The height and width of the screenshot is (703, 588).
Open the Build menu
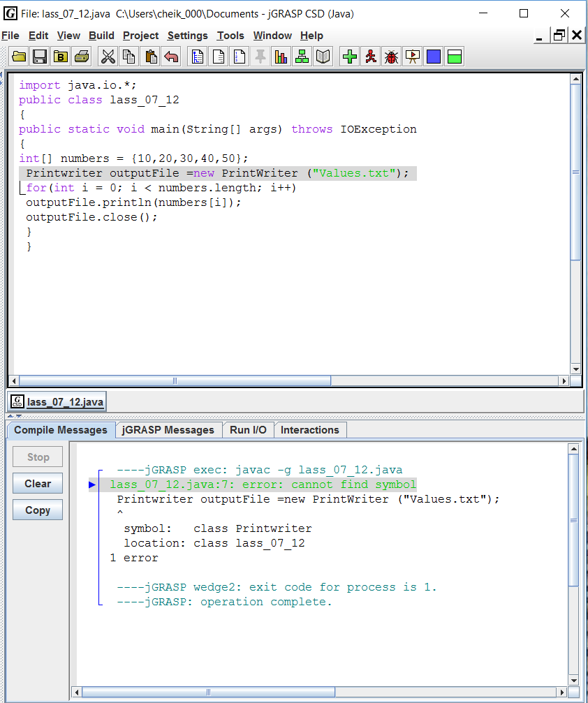click(x=101, y=36)
